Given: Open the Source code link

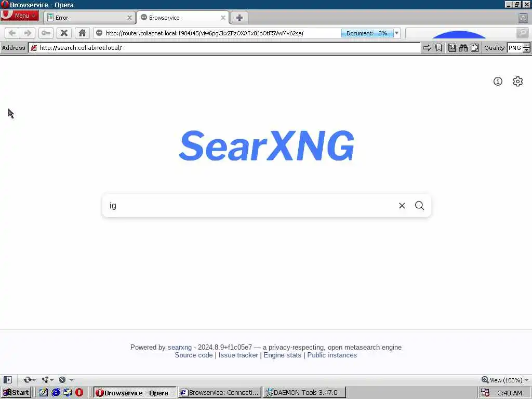Looking at the screenshot, I should (x=194, y=355).
